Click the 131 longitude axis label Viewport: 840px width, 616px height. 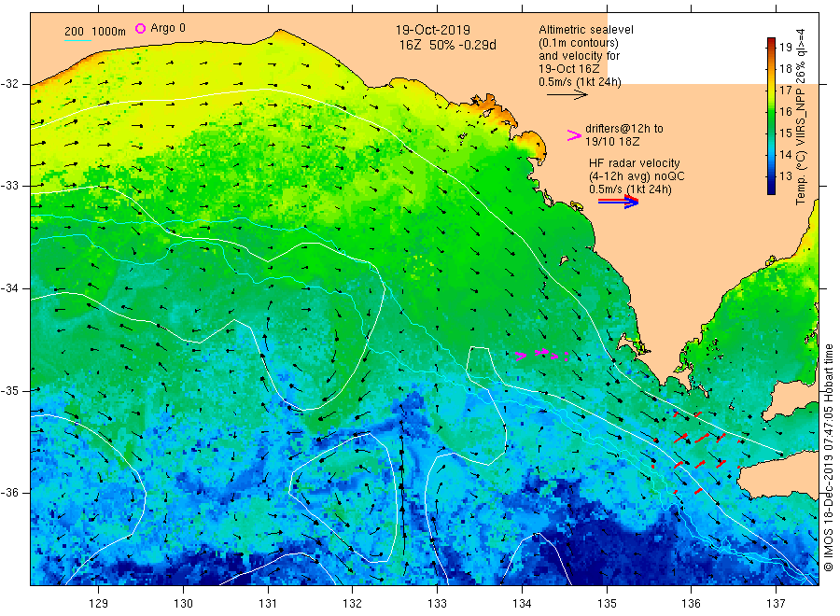[268, 604]
